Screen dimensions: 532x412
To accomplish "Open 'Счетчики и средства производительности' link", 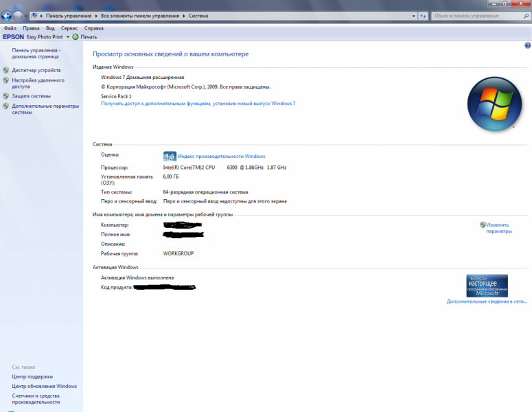I will click(x=36, y=399).
